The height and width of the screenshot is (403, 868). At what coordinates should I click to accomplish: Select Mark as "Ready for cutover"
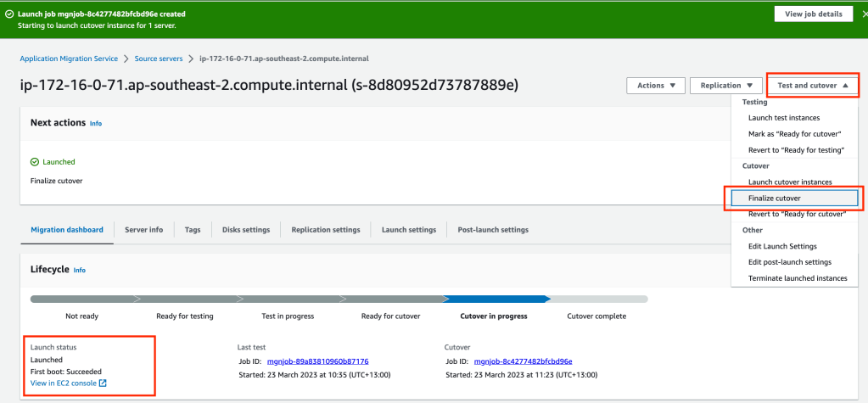pyautogui.click(x=794, y=134)
